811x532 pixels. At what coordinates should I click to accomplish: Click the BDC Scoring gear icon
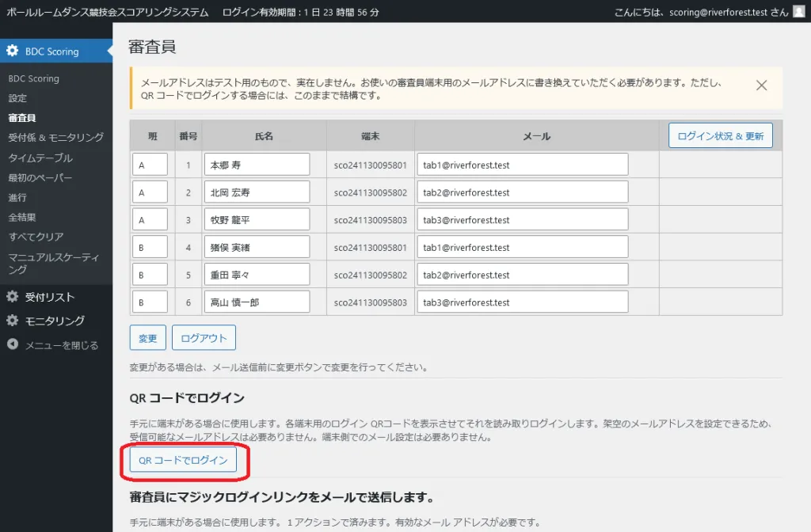coord(13,51)
